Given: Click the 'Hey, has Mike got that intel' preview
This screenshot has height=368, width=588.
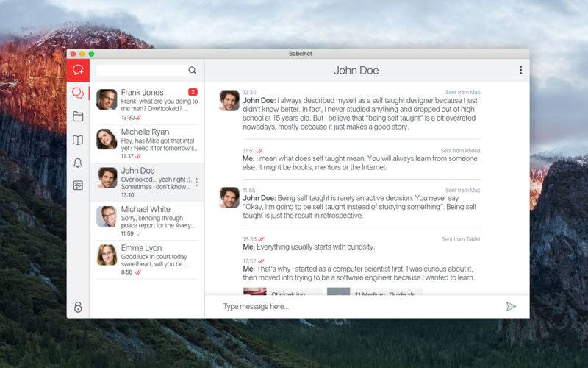Looking at the screenshot, I should (x=159, y=144).
